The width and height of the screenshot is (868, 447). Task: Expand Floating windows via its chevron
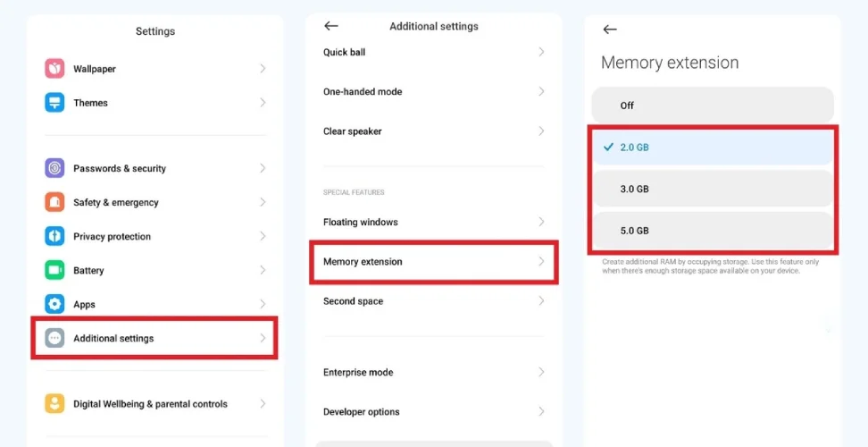coord(541,222)
